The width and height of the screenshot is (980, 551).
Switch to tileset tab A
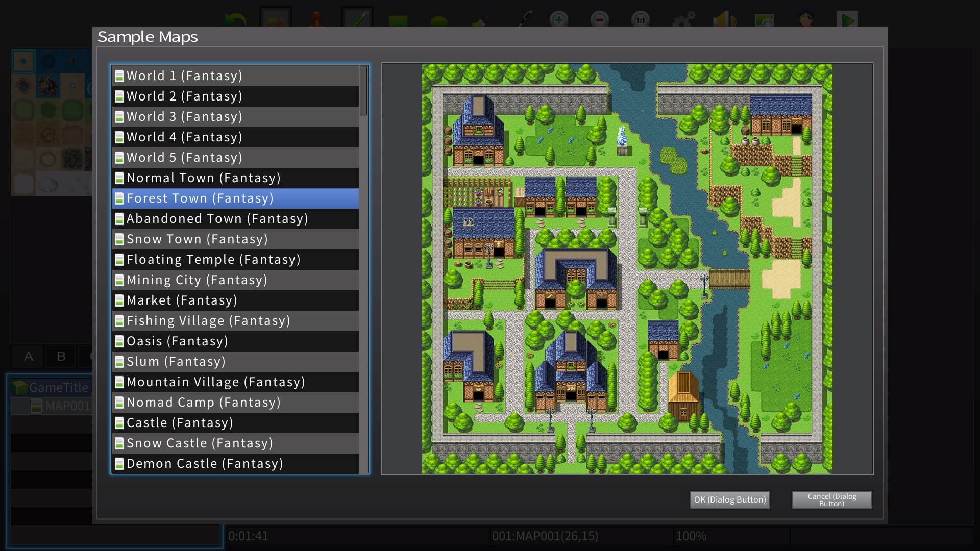coord(28,357)
